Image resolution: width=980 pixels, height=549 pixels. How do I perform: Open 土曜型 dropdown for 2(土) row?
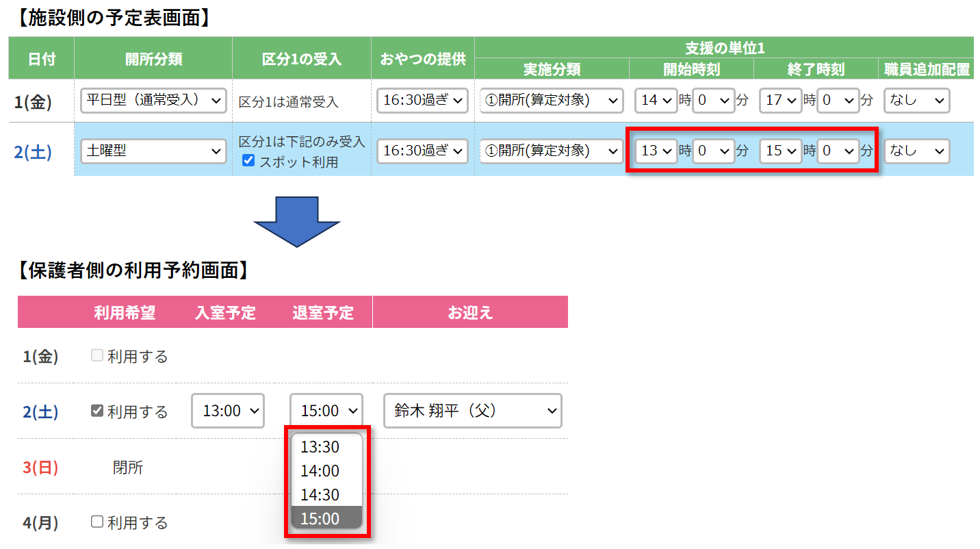(x=153, y=151)
